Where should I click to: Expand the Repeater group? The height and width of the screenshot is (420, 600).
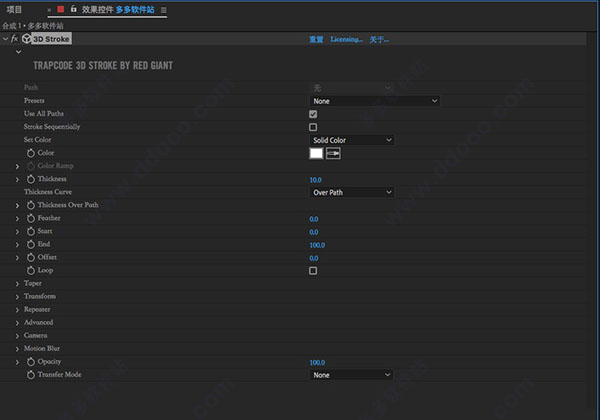pyautogui.click(x=17, y=310)
